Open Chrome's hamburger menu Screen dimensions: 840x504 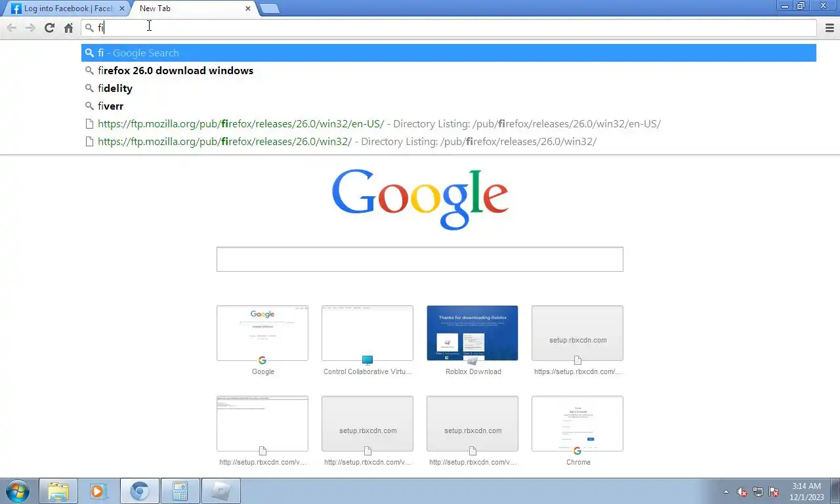pyautogui.click(x=829, y=28)
